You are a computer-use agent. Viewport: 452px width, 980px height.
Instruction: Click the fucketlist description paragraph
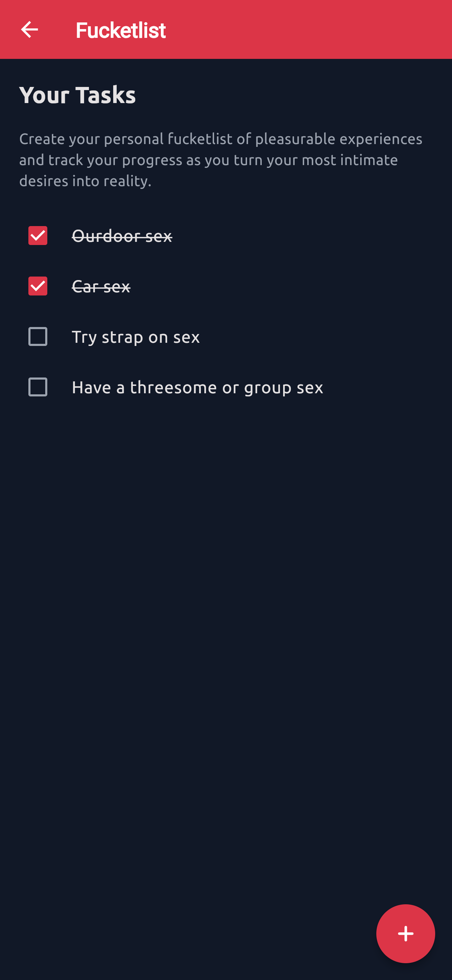tap(221, 160)
